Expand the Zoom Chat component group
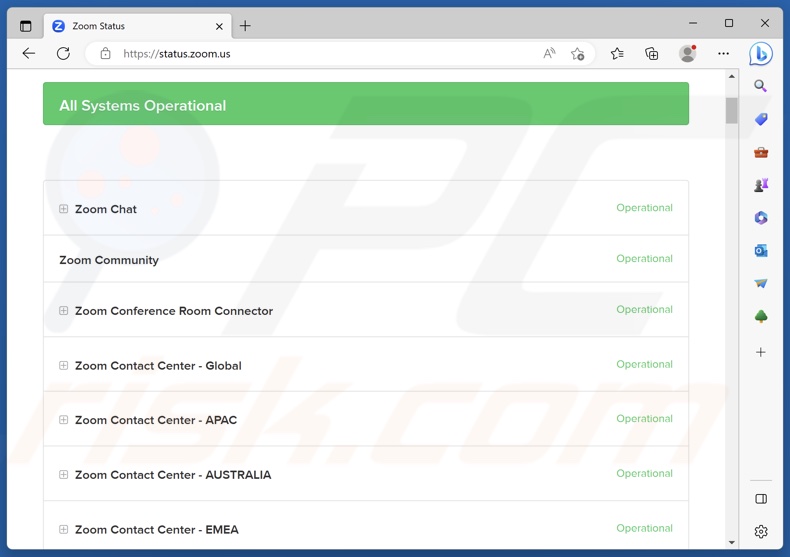 pyautogui.click(x=63, y=209)
